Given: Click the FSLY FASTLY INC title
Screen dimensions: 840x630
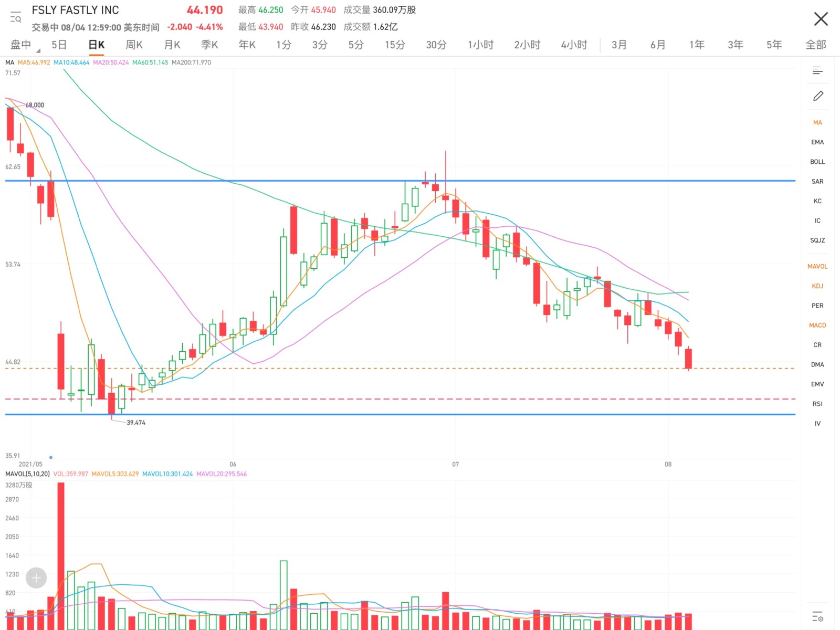Looking at the screenshot, I should 75,10.
